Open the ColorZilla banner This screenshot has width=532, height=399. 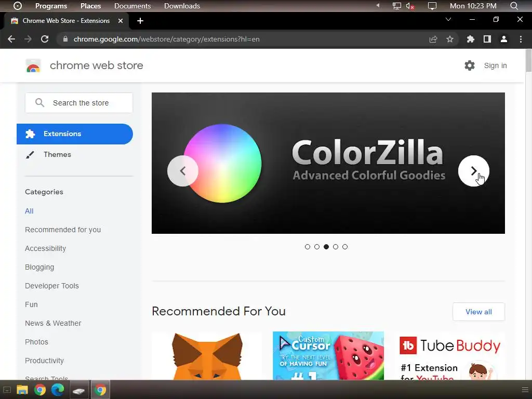[x=328, y=163]
